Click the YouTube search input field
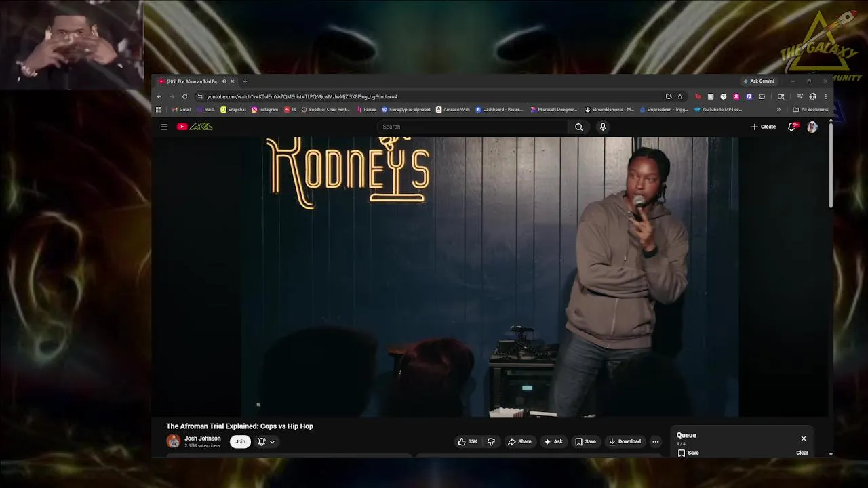 coord(473,127)
